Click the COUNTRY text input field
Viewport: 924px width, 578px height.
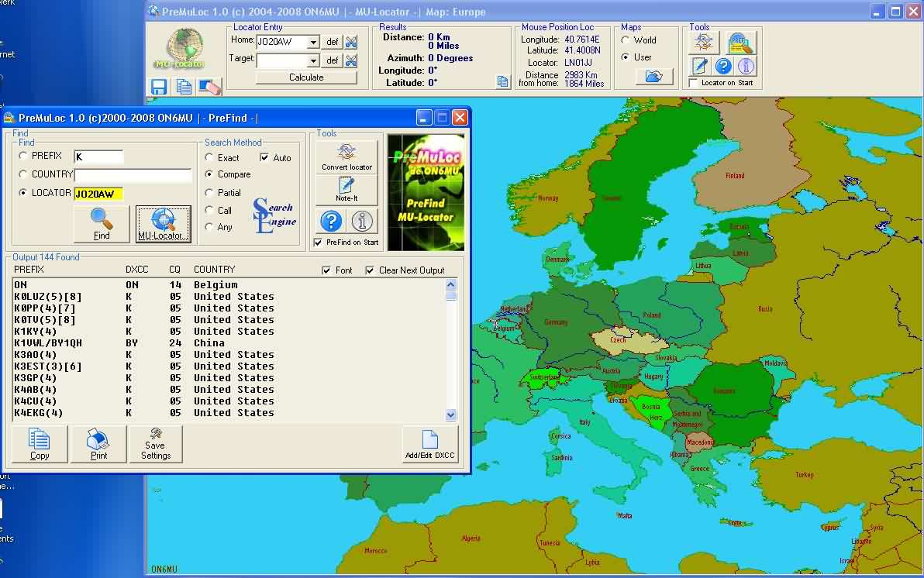pos(133,175)
